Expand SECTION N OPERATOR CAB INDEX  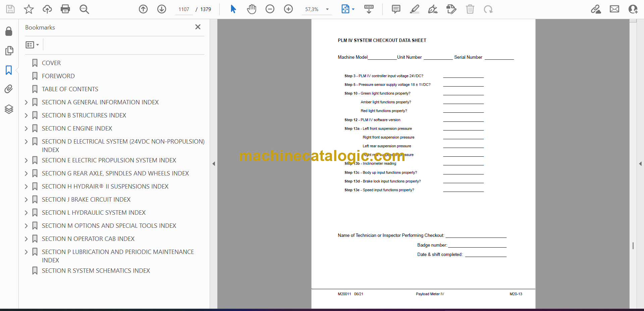[26, 239]
